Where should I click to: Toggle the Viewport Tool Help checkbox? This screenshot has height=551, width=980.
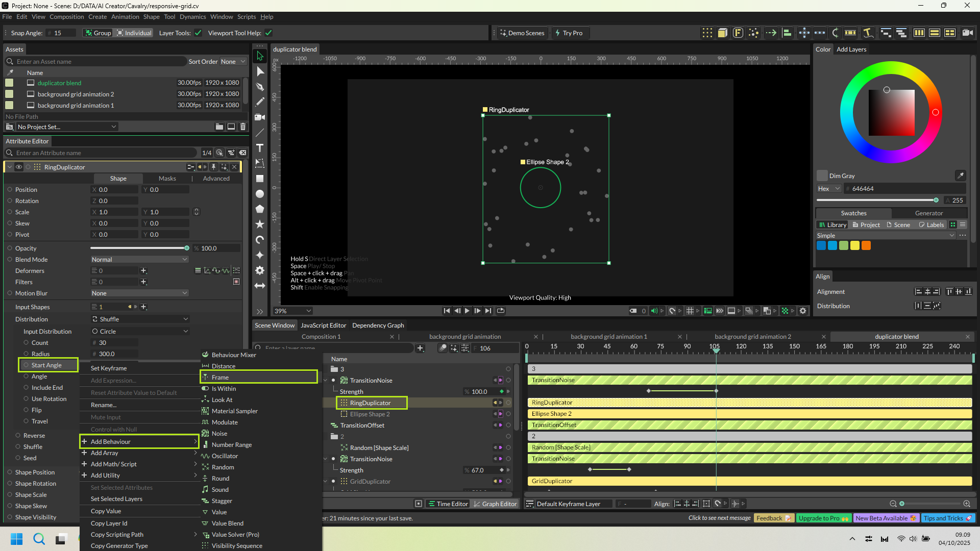click(x=268, y=33)
